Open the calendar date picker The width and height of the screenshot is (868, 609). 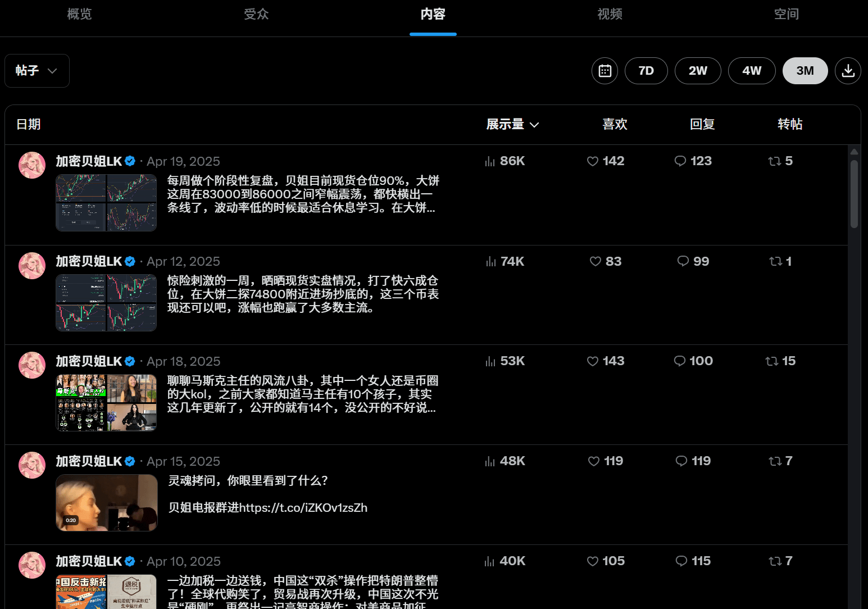coord(605,71)
